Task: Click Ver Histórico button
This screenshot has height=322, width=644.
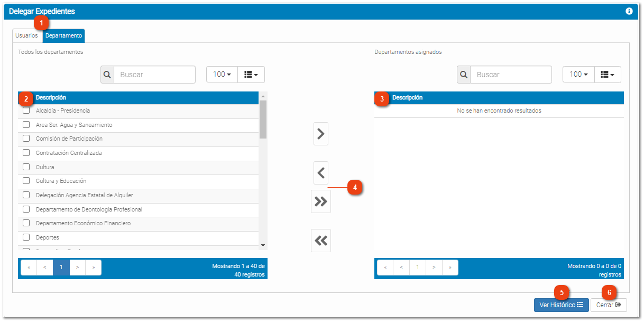Action: (561, 305)
